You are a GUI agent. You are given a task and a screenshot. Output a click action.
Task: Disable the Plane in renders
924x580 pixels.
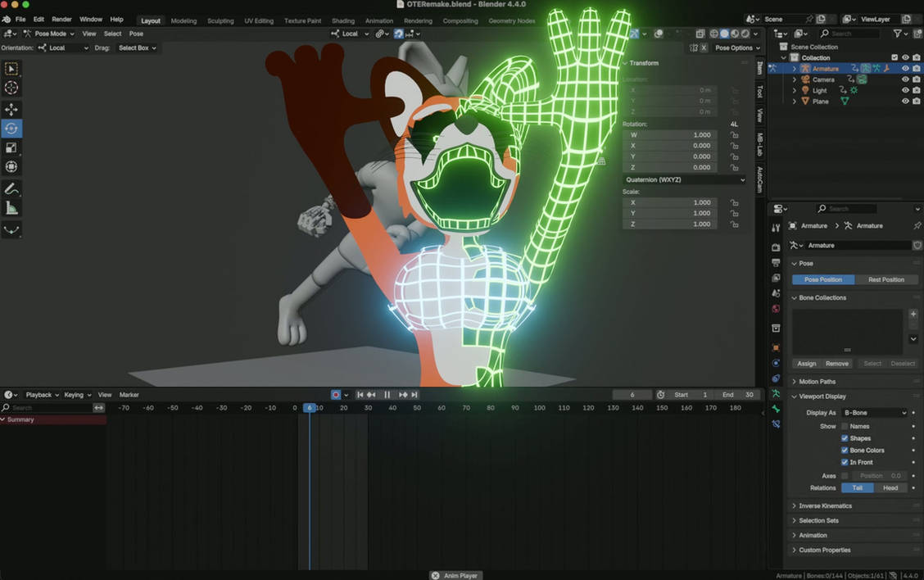(x=917, y=102)
